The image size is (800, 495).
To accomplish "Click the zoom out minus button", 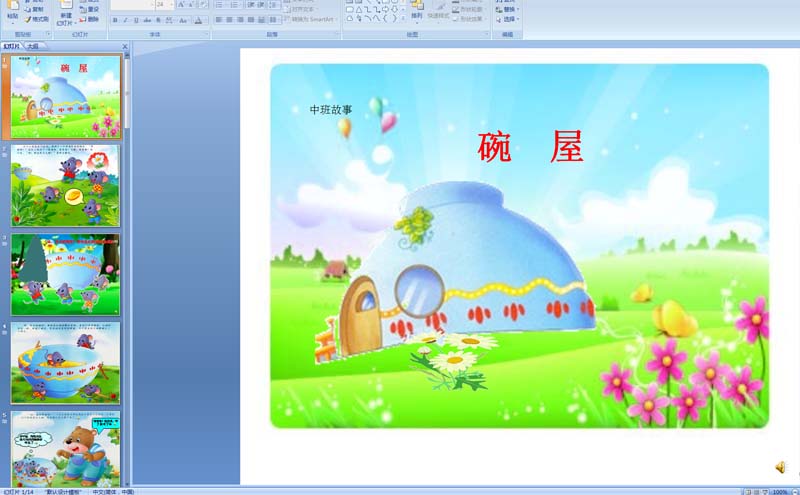I will [794, 491].
